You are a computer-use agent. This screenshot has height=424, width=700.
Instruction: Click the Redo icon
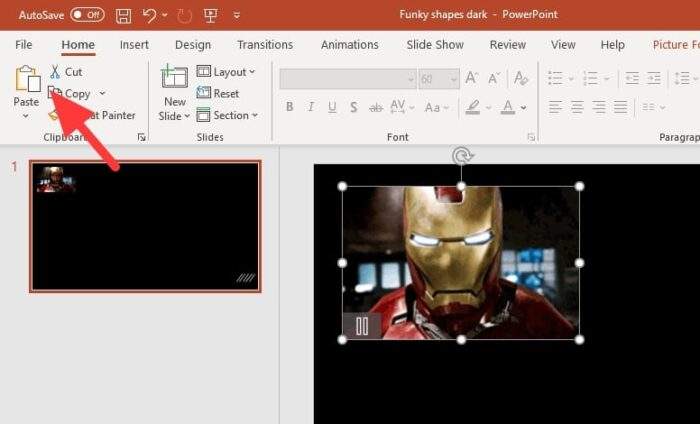click(184, 16)
